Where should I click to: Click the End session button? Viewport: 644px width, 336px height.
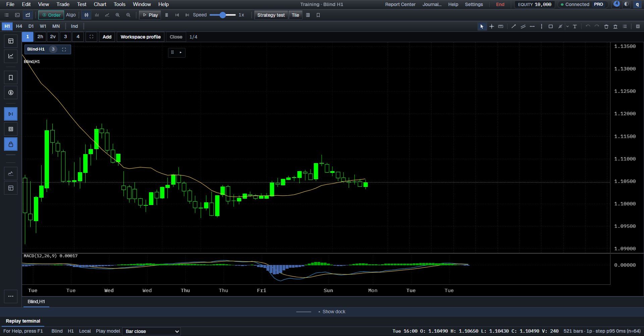point(500,4)
